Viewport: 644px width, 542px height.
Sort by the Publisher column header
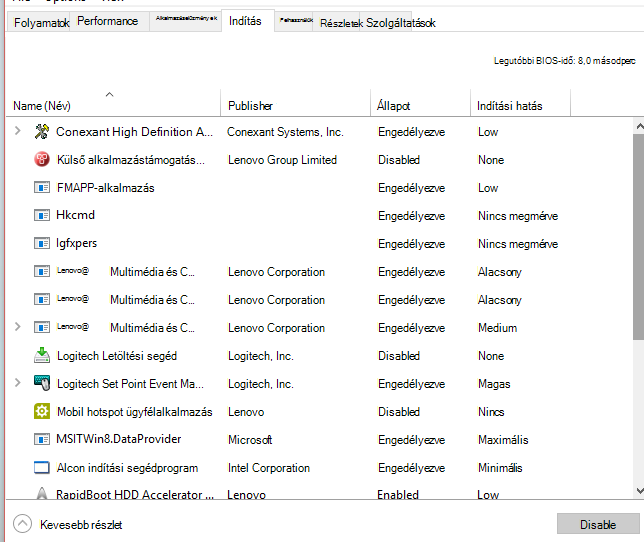pos(296,103)
